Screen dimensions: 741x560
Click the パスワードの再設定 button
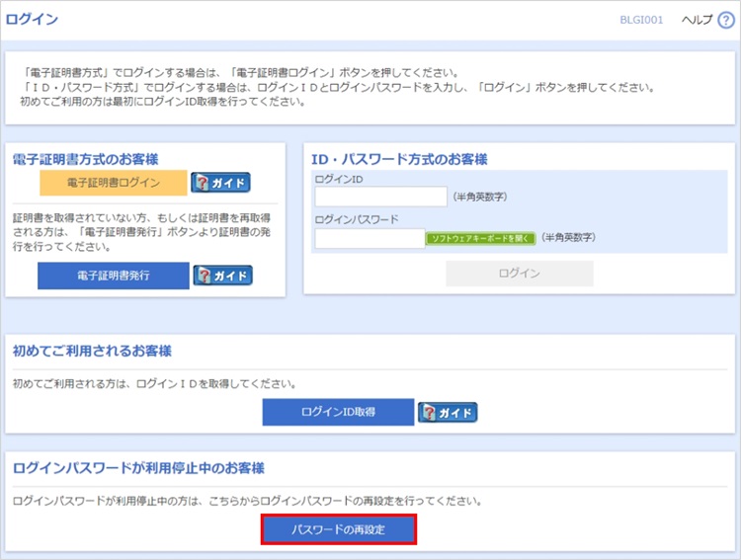338,529
